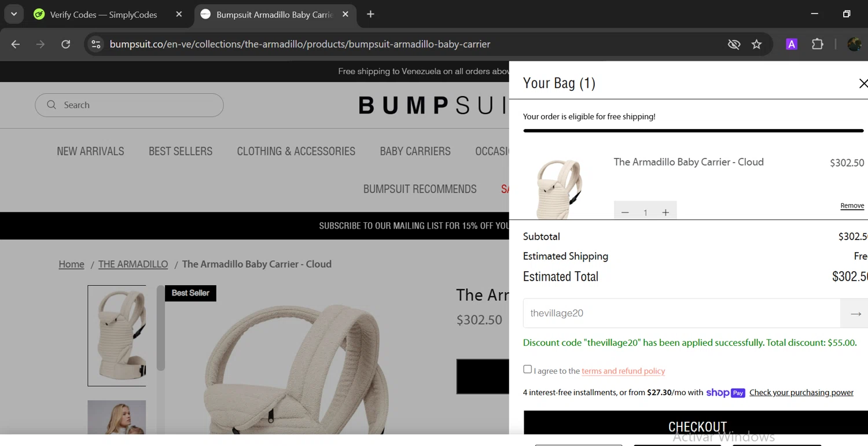Go back to the previous page
868x446 pixels.
[16, 44]
